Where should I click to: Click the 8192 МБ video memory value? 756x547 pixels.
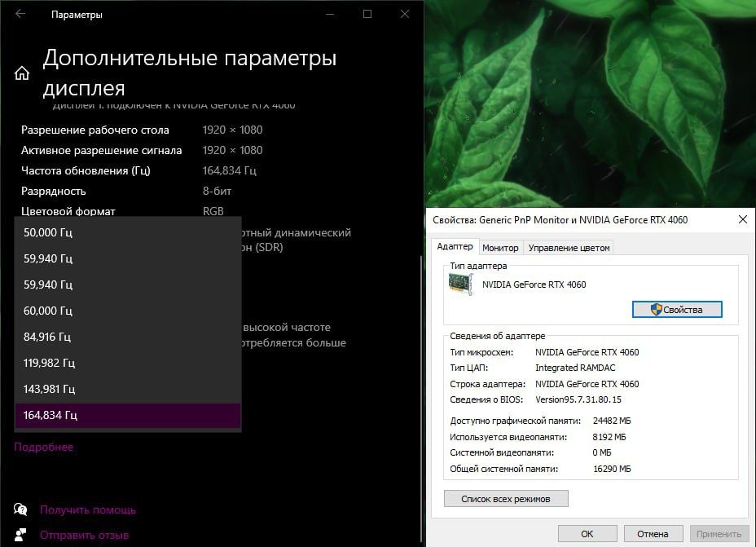point(609,437)
